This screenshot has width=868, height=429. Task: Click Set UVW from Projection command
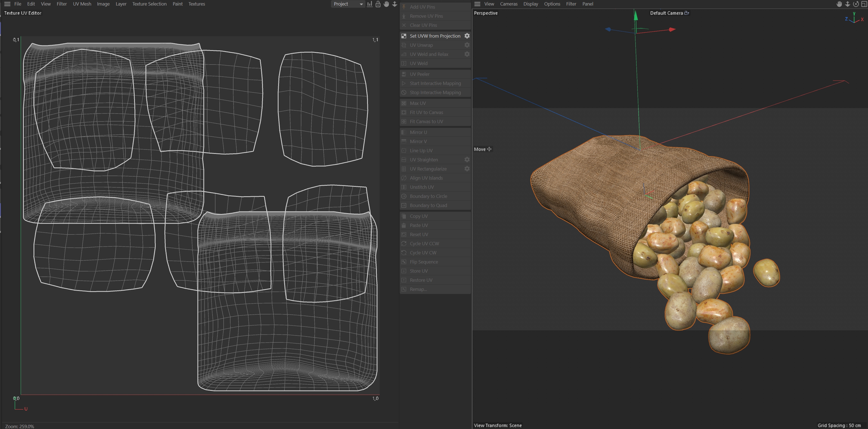435,36
